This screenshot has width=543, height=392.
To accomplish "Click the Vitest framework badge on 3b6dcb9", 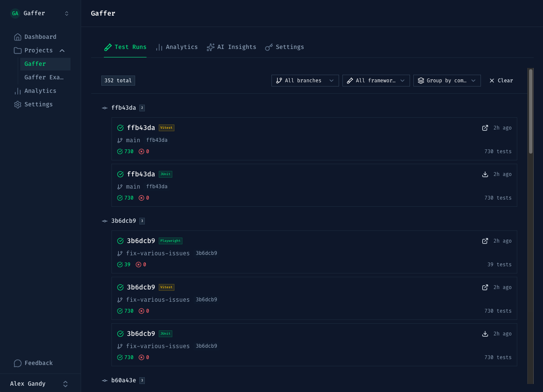I will click(166, 287).
